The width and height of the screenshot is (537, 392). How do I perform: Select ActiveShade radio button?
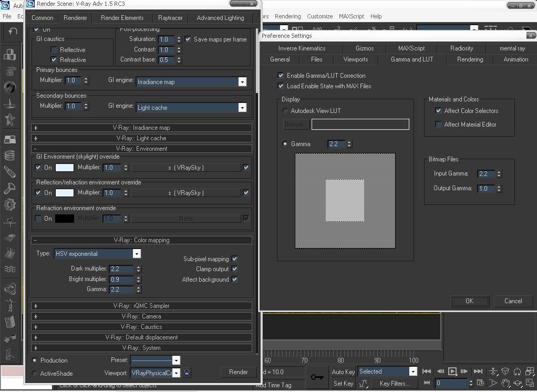[x=34, y=373]
